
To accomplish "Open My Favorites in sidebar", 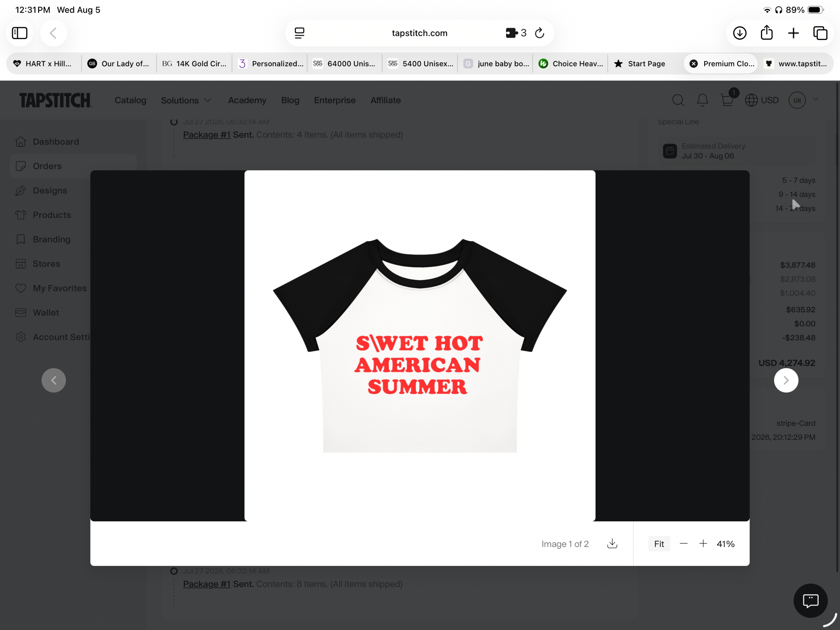I will pyautogui.click(x=50, y=288).
